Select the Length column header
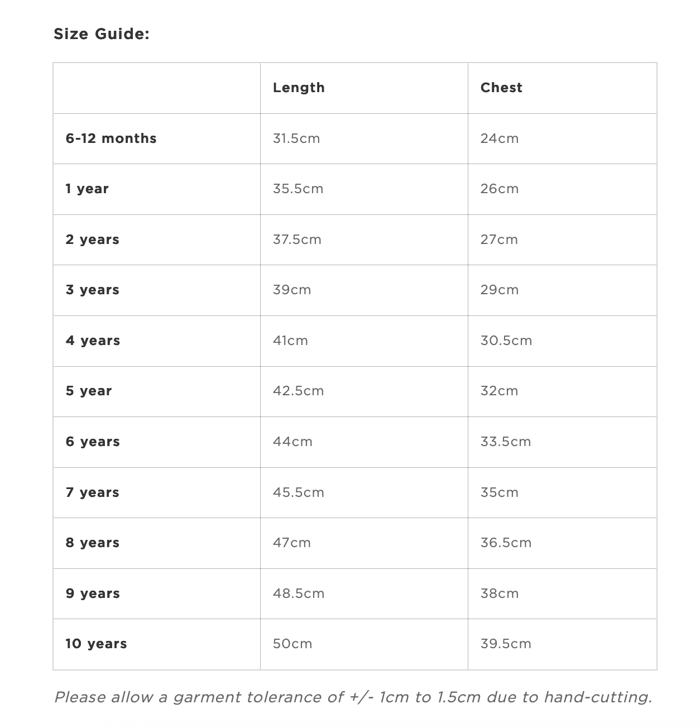The image size is (700, 728). [x=299, y=88]
